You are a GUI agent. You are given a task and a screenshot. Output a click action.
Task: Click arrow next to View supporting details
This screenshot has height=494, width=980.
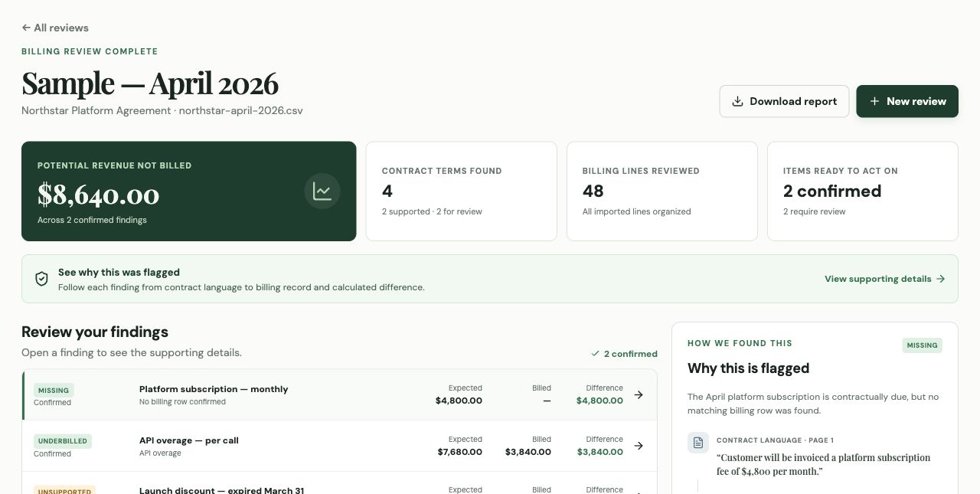(941, 279)
